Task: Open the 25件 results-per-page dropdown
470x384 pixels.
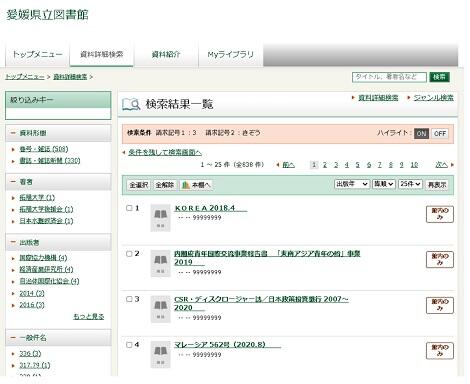Action: click(x=410, y=184)
